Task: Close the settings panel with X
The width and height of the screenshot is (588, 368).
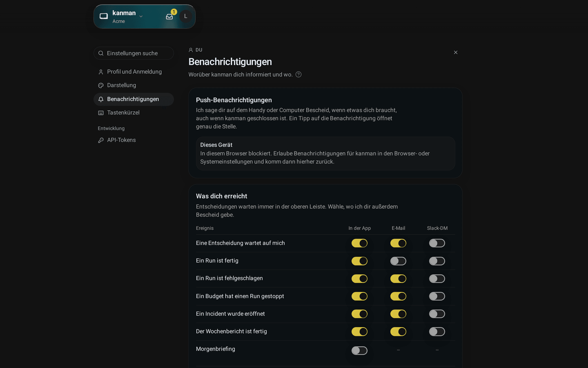Action: [x=456, y=52]
